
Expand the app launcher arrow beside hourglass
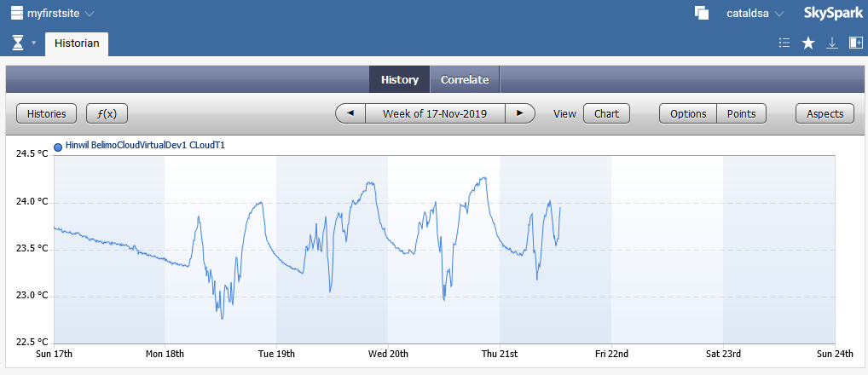[34, 43]
